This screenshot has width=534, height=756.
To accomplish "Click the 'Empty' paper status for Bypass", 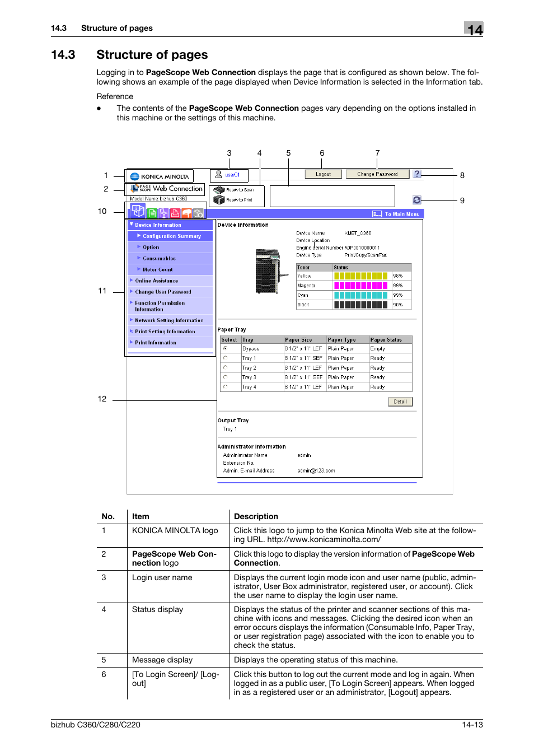I will (378, 349).
